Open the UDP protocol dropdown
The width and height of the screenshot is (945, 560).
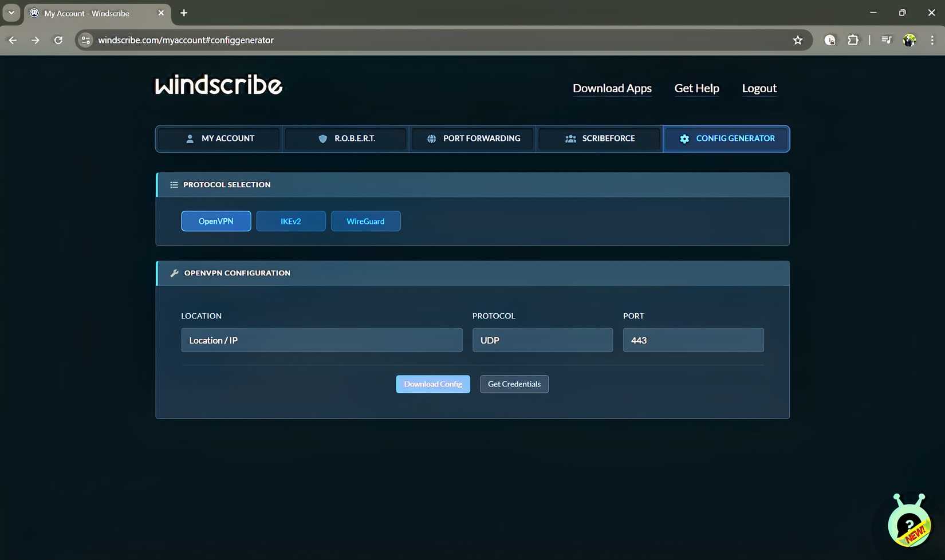click(x=542, y=340)
